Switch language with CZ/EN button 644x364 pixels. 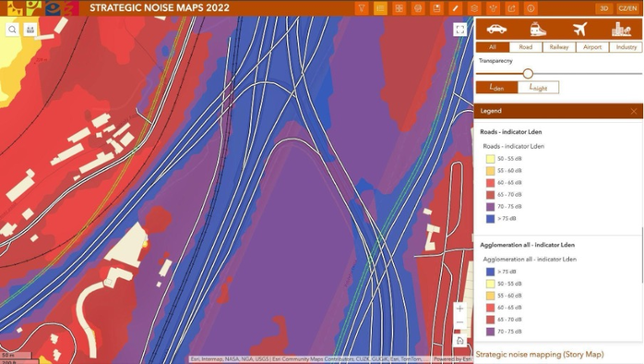(x=627, y=8)
